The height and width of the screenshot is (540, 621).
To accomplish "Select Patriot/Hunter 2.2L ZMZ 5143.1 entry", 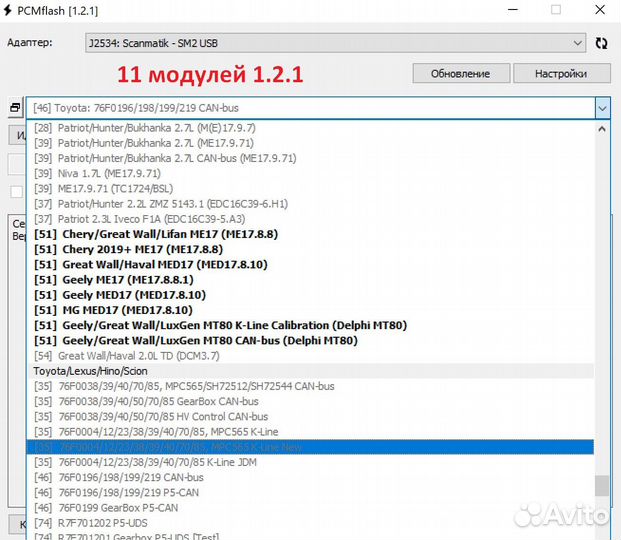I will click(x=310, y=204).
